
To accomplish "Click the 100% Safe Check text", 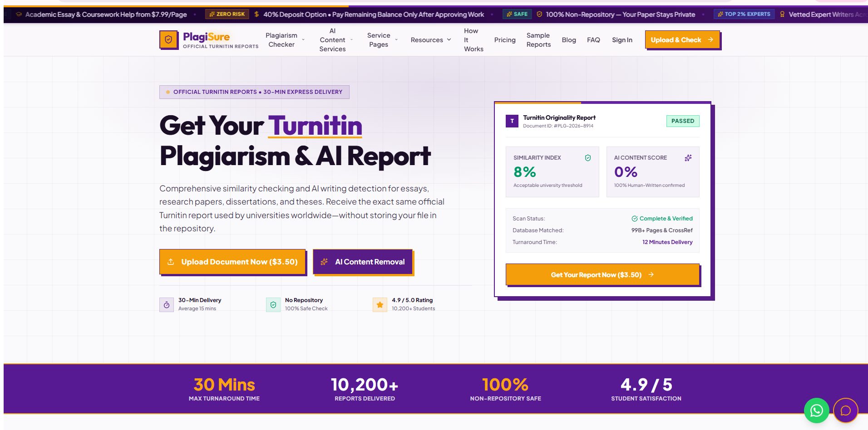I will pyautogui.click(x=306, y=308).
